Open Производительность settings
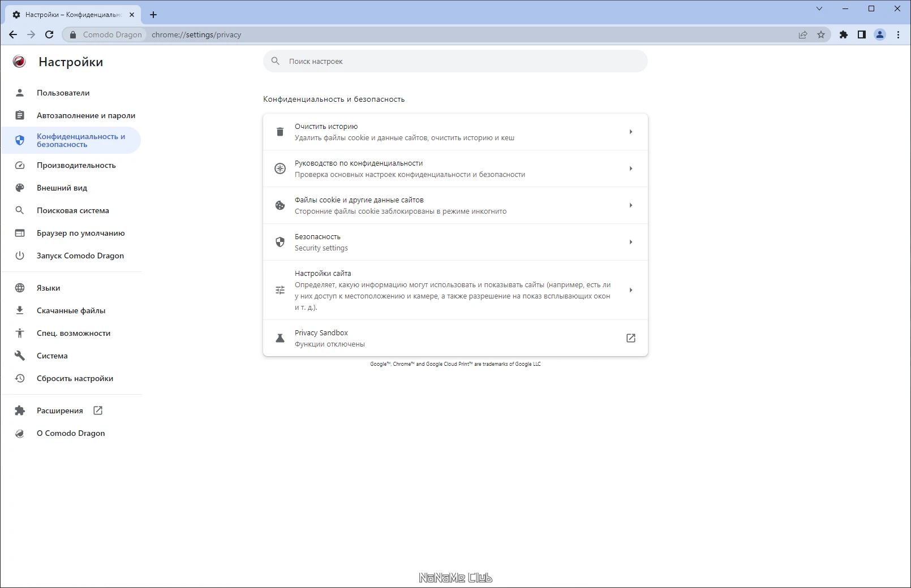Viewport: 911px width, 588px height. pos(71,165)
